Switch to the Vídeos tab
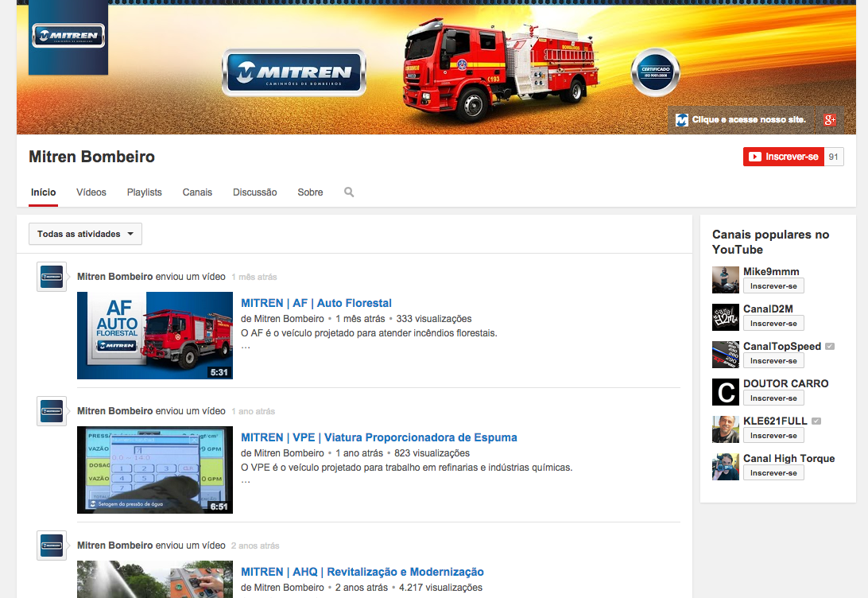 (x=91, y=192)
